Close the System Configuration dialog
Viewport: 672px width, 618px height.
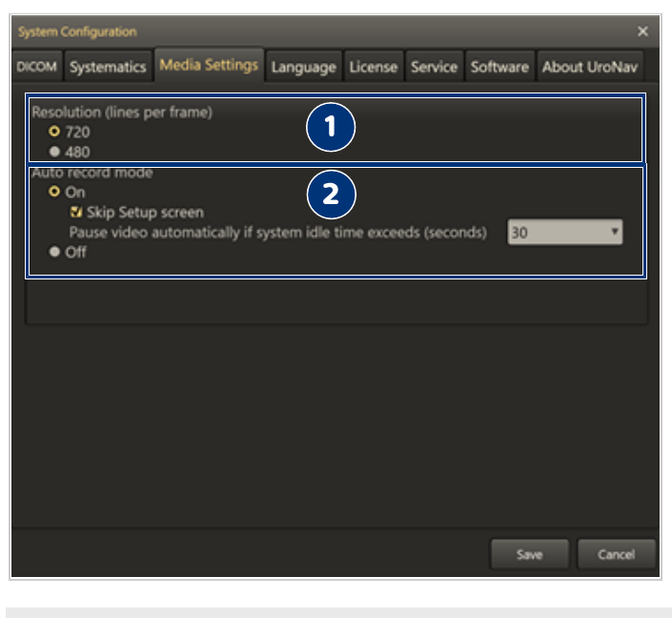tap(642, 31)
